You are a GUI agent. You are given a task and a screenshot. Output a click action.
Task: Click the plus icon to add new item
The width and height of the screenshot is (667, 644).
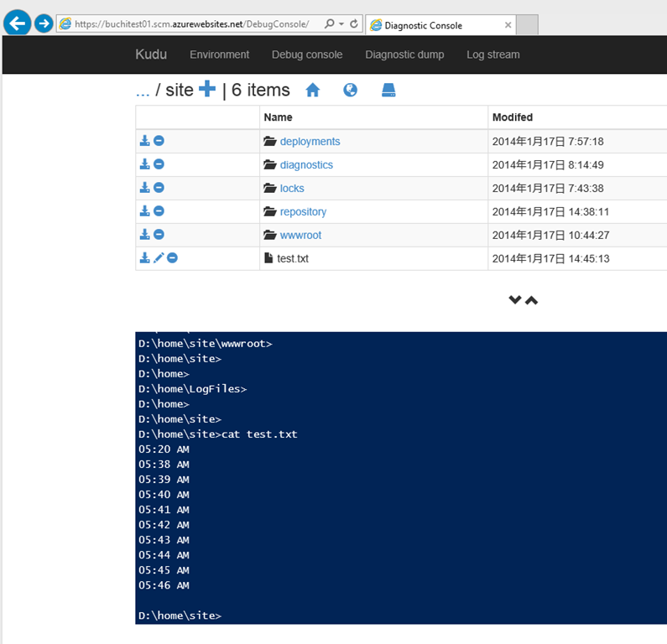207,90
